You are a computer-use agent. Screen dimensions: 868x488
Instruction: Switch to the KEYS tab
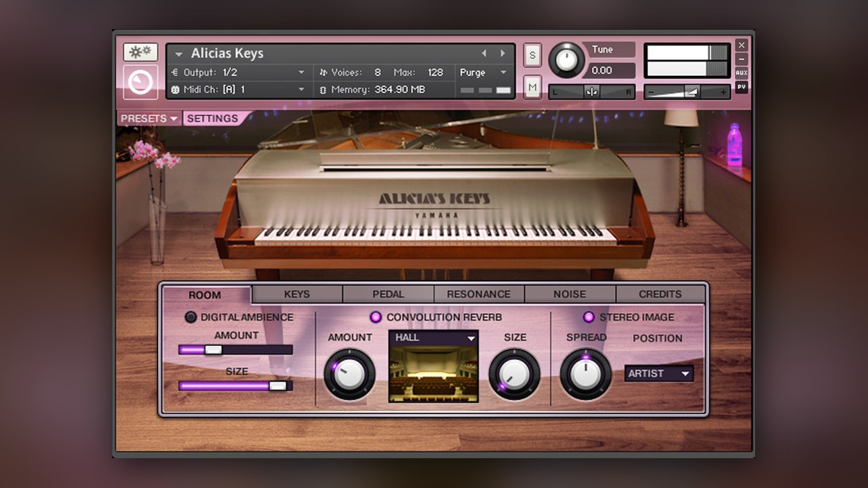297,294
